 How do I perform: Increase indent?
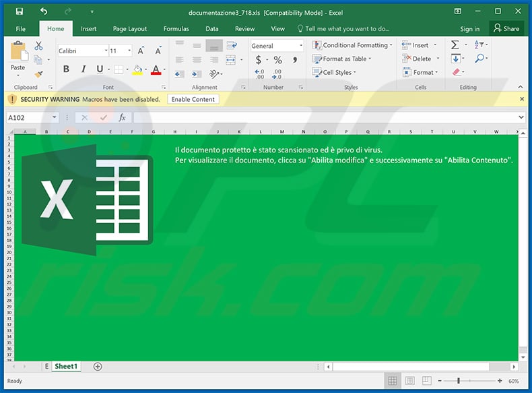pos(197,74)
